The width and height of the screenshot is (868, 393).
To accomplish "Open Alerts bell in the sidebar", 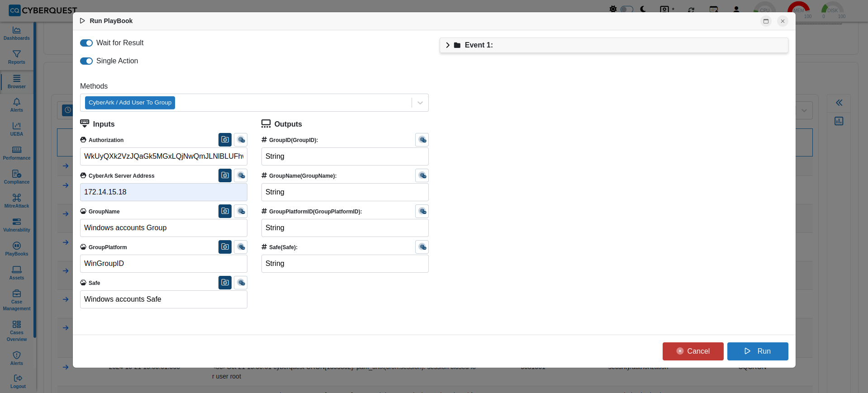I will click(17, 105).
